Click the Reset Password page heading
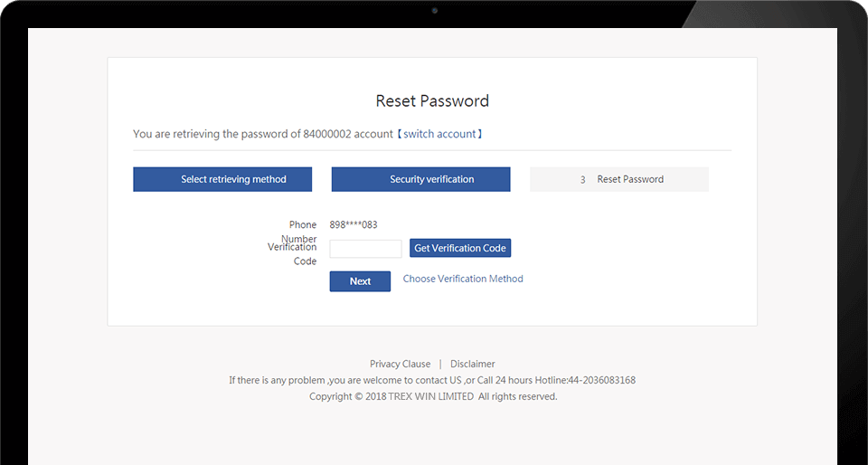868x465 pixels. [432, 100]
